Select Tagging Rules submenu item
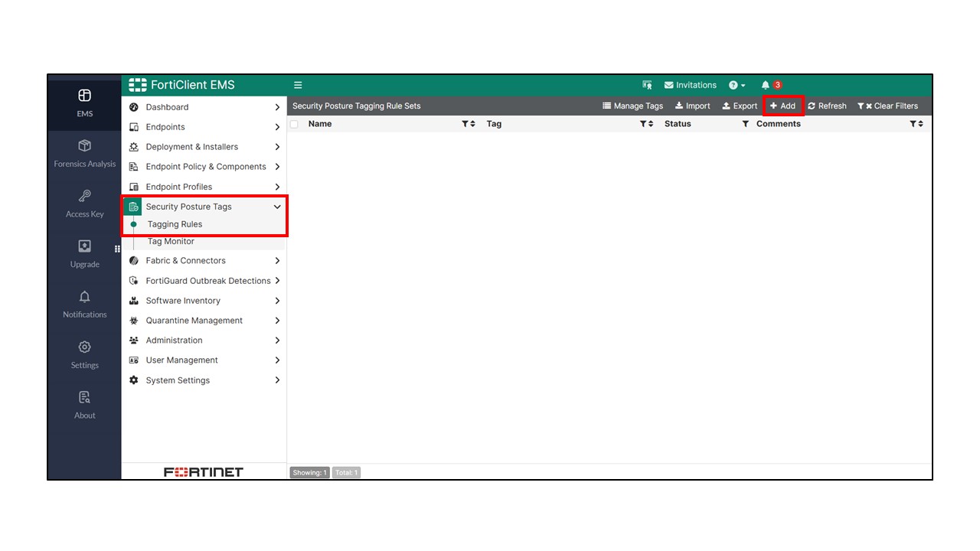 pos(175,224)
